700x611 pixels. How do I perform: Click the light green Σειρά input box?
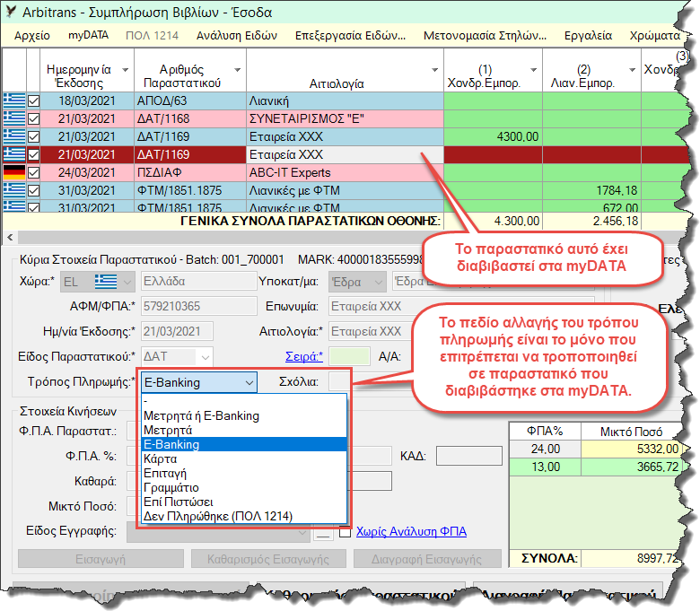tap(350, 356)
